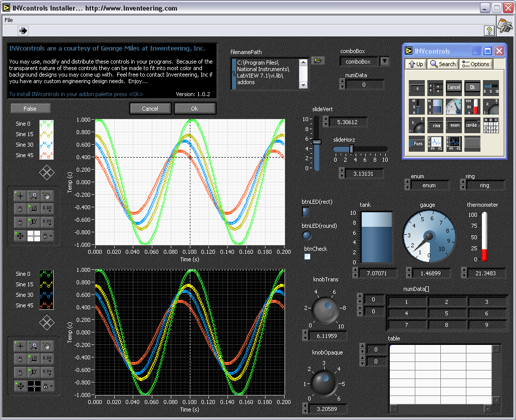Open Y scale format menu on lower graph
Screen dimensions: 516x420
[47, 372]
